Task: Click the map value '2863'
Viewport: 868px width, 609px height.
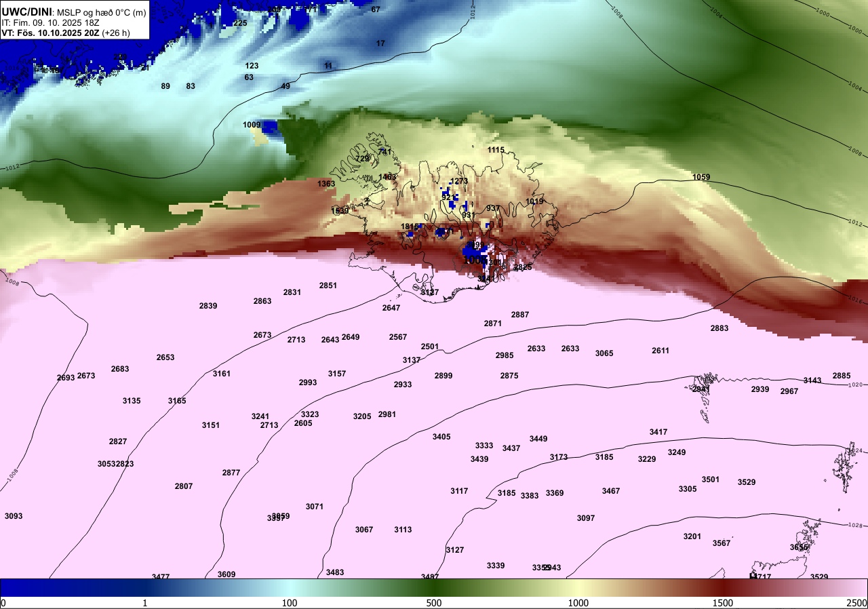Action: click(262, 301)
